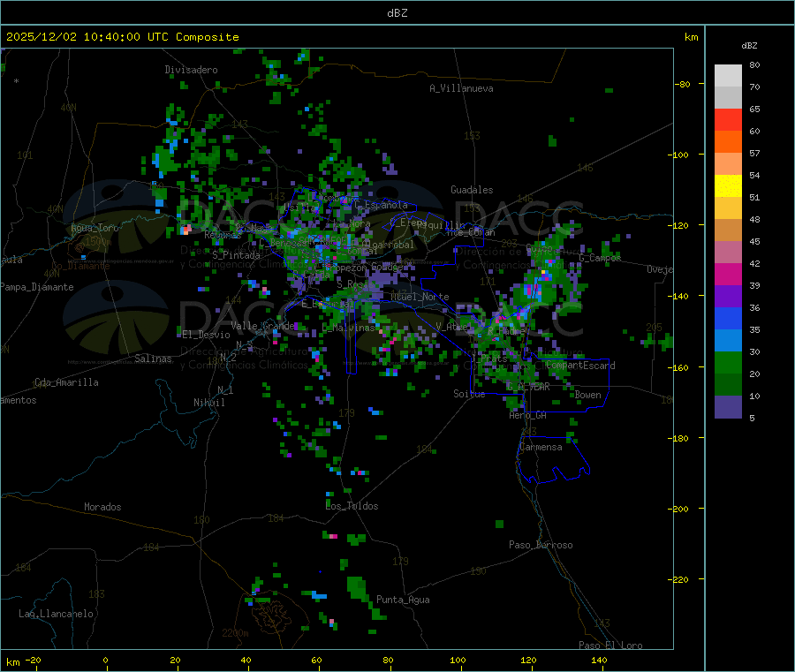Screen dimensions: 795x672
Task: Select the El_Desvio label
Action: tap(207, 335)
